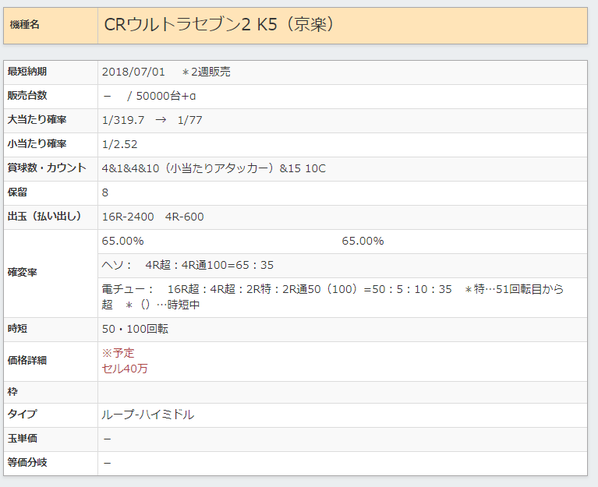Click the 機種名 header label
The image size is (598, 487).
[25, 25]
